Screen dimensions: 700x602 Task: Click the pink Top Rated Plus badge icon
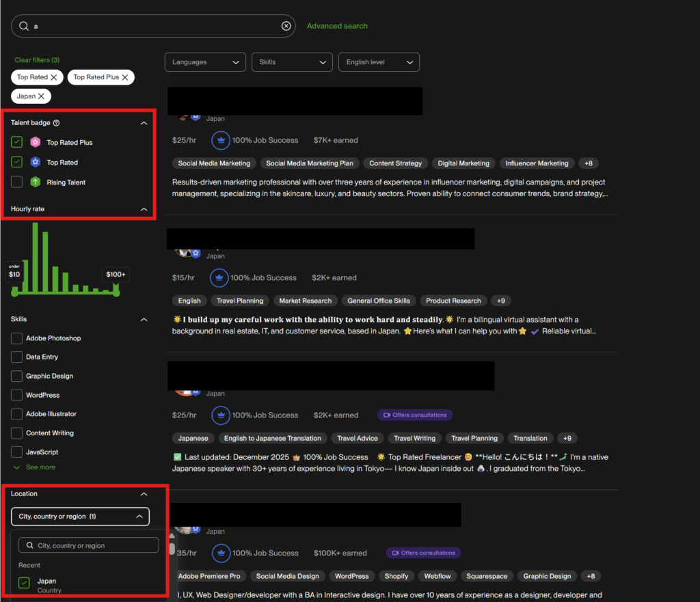[x=36, y=143]
